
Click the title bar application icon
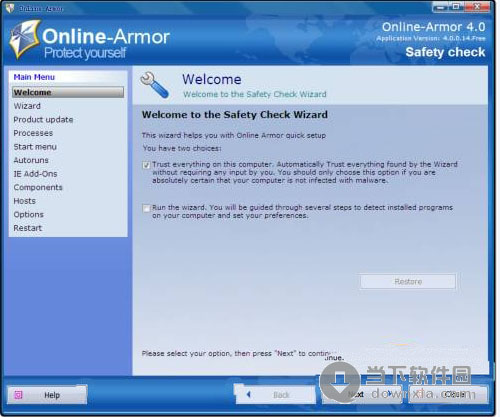pos(10,8)
